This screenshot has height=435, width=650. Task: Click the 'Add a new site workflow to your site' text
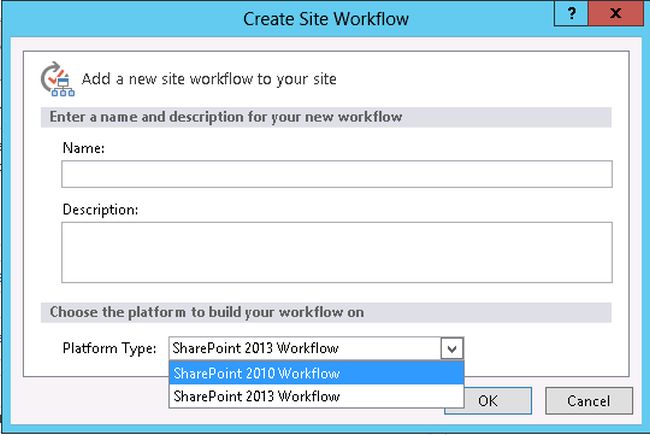click(209, 79)
